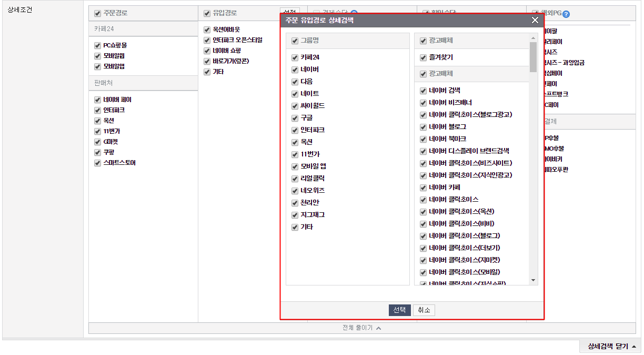The image size is (644, 355).
Task: Toggle 네이버 클릭초이스(비비) checkbox
Action: (x=423, y=224)
